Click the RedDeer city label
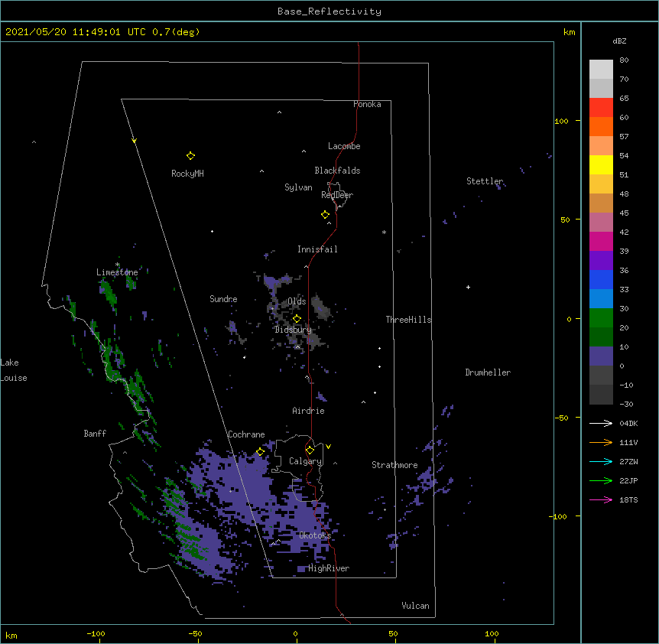The height and width of the screenshot is (644, 659). [x=337, y=195]
